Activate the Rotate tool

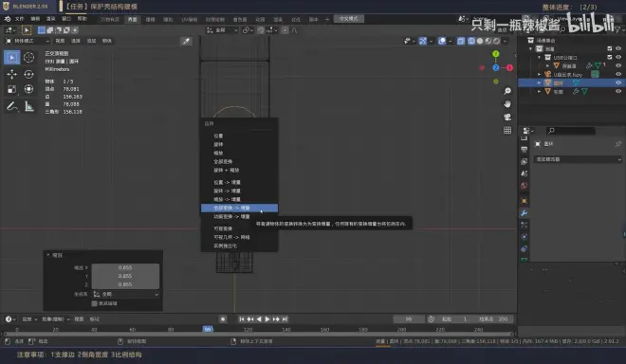click(x=28, y=74)
